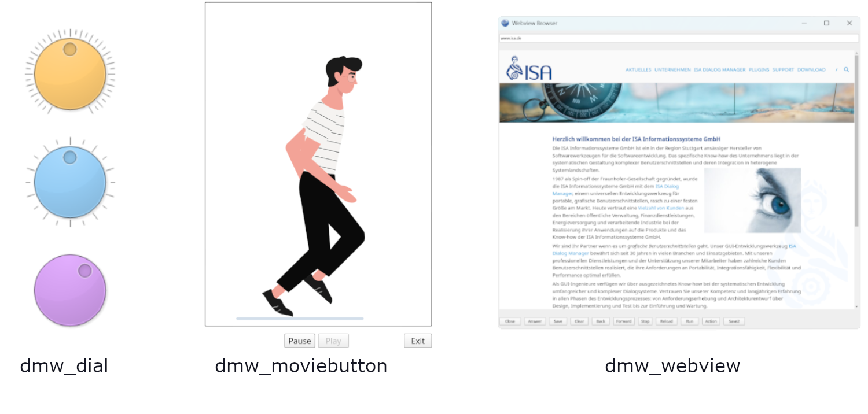868x414 pixels.
Task: Click the Clear button
Action: pyautogui.click(x=579, y=321)
